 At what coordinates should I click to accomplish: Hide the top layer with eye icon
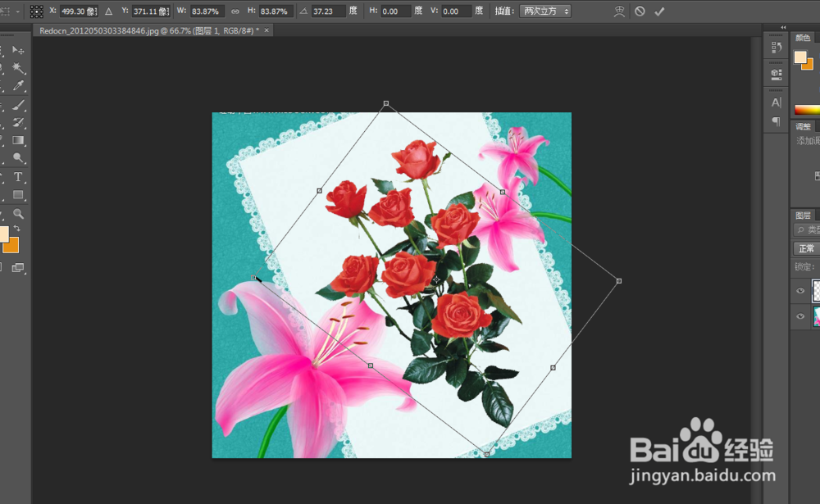800,291
